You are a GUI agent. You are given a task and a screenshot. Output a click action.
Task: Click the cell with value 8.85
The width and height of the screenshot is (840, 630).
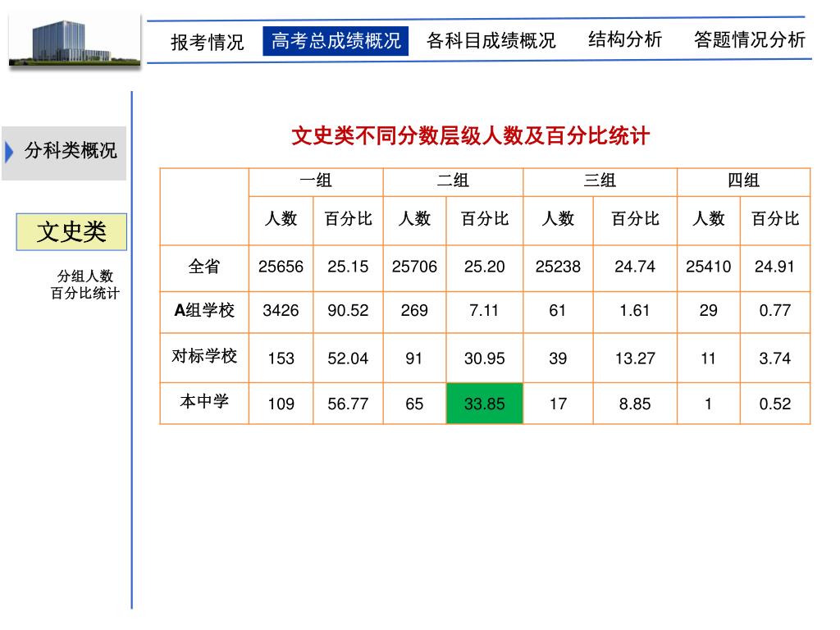coord(635,404)
